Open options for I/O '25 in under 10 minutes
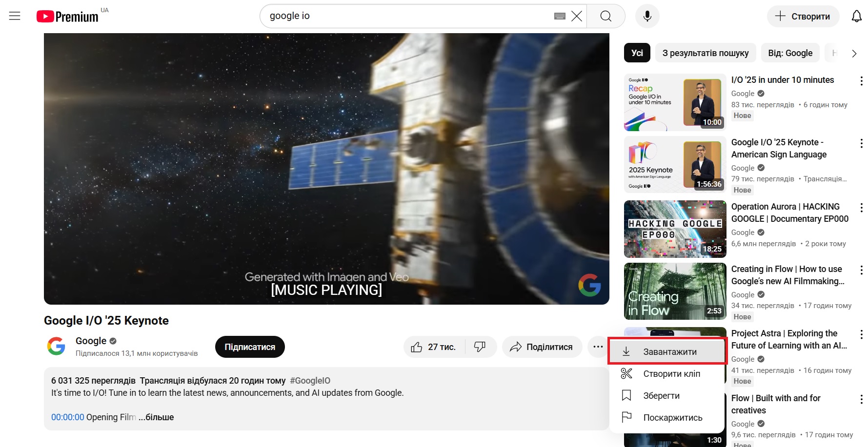 [861, 81]
